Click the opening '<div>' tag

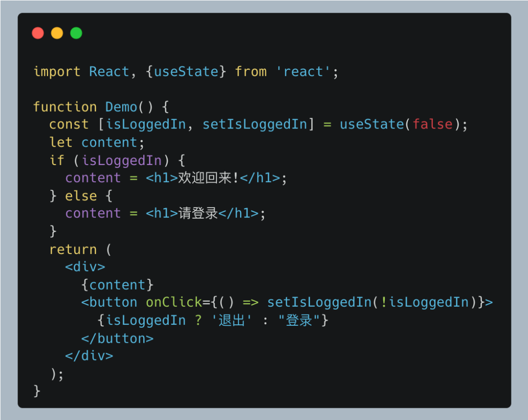85,267
